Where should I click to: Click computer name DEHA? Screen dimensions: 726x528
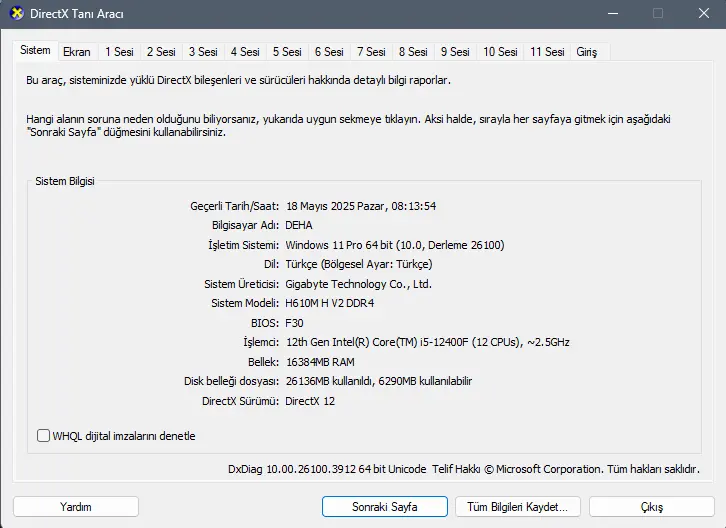tap(299, 226)
